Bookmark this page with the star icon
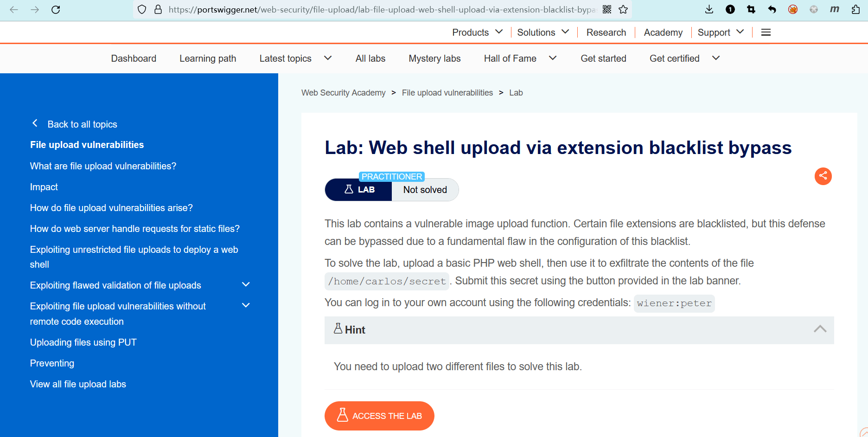This screenshot has height=437, width=868. [623, 9]
